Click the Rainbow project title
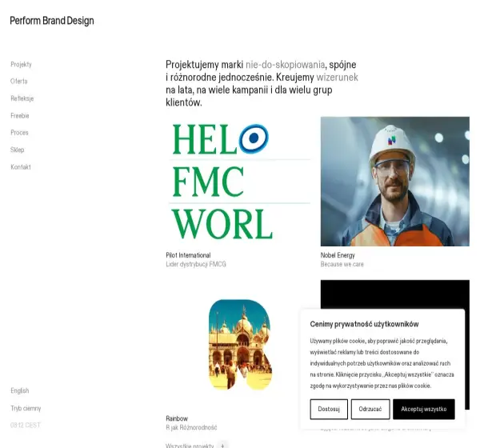 pyautogui.click(x=177, y=418)
